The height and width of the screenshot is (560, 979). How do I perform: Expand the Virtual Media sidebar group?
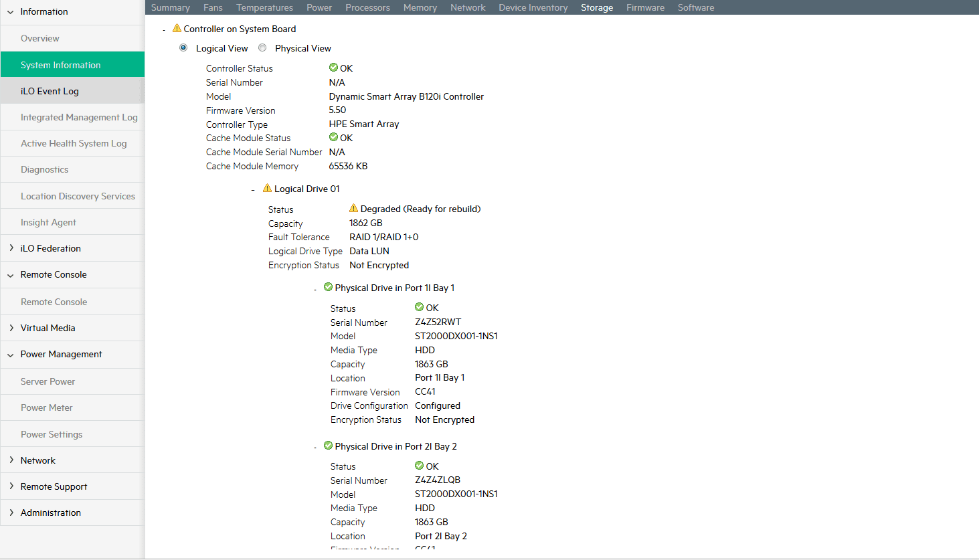(11, 328)
